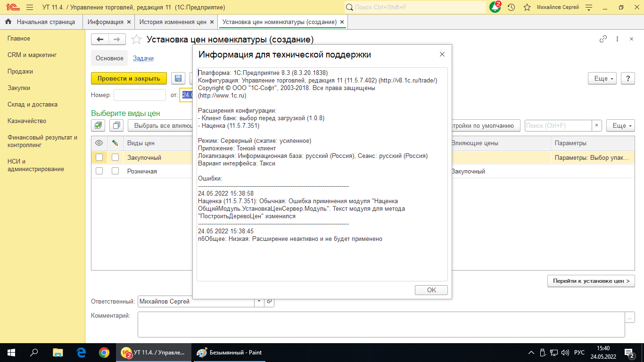This screenshot has height=362, width=644.
Task: Copy link to document with chain icon
Action: pyautogui.click(x=603, y=39)
